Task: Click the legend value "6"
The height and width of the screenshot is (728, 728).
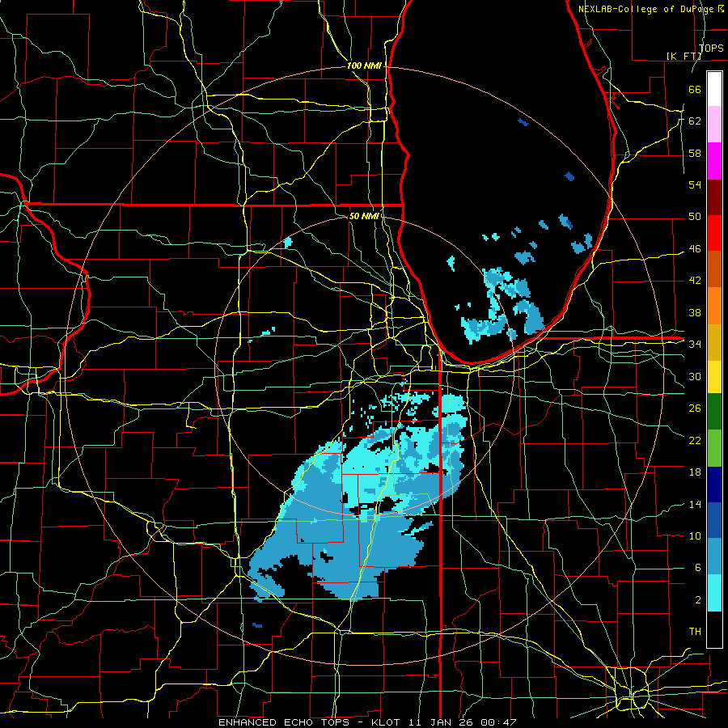Action: pos(698,568)
